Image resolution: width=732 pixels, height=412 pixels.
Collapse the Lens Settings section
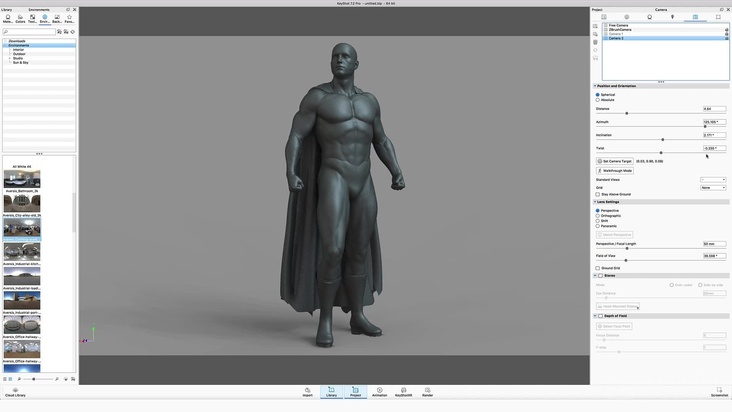coord(595,202)
